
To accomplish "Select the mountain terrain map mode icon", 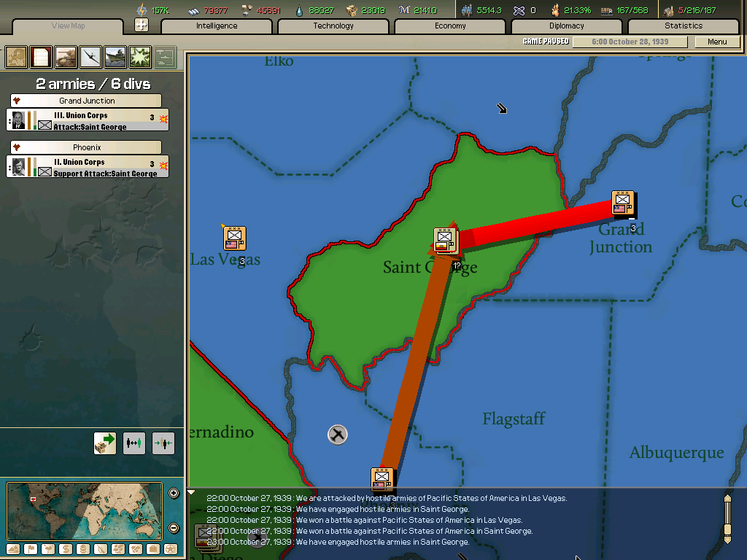I will point(12,548).
